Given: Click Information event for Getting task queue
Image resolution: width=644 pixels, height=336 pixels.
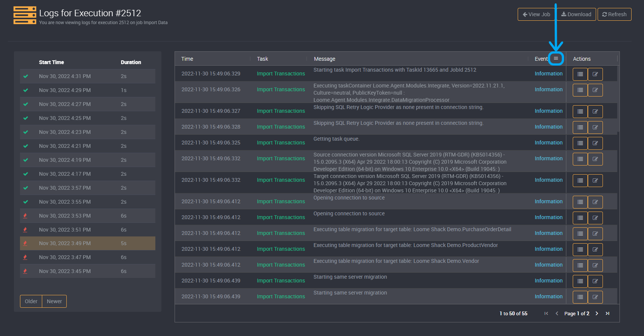Looking at the screenshot, I should [x=549, y=143].
